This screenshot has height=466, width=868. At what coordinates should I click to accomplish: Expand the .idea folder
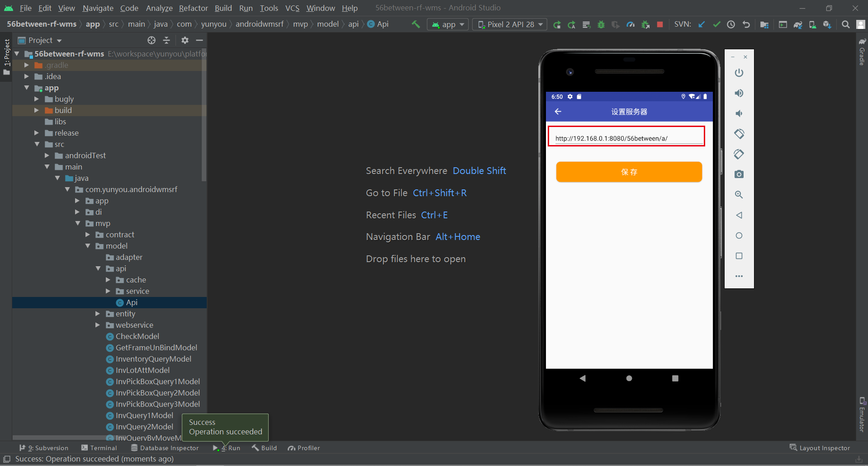pyautogui.click(x=27, y=76)
